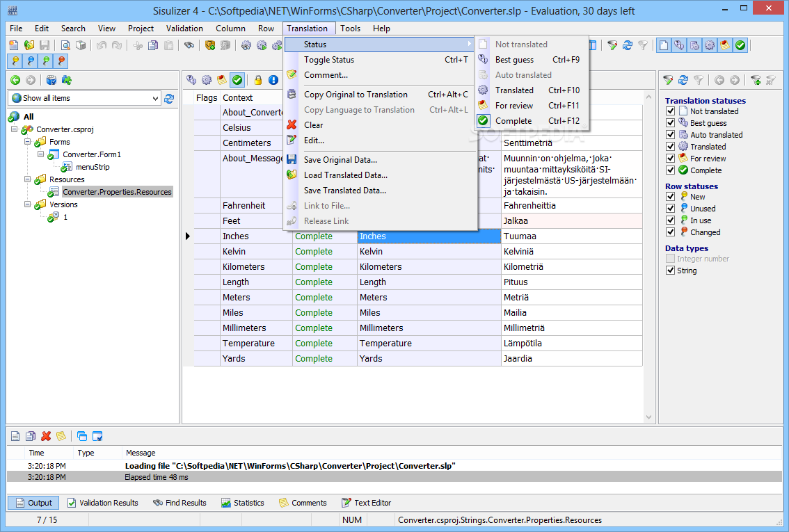The height and width of the screenshot is (532, 789).
Task: Click the red X clear output icon
Action: [x=47, y=436]
